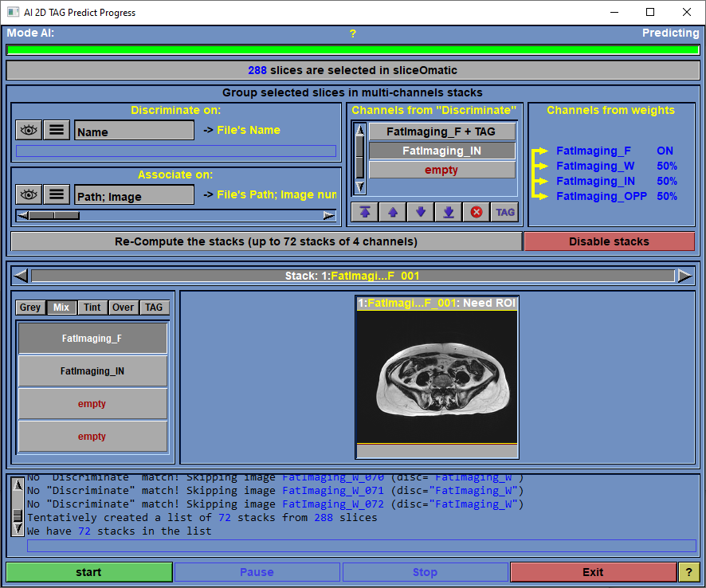Move channel to top arrow icon
This screenshot has height=588, width=706.
365,212
